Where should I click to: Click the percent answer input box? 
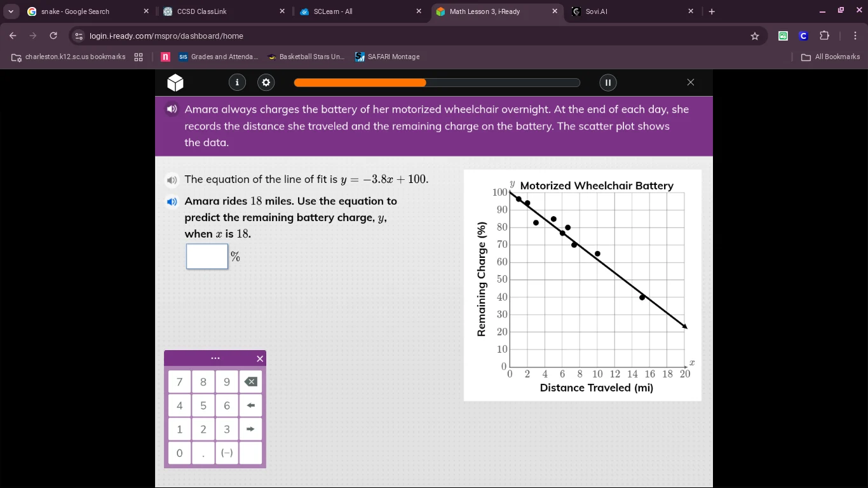[207, 257]
